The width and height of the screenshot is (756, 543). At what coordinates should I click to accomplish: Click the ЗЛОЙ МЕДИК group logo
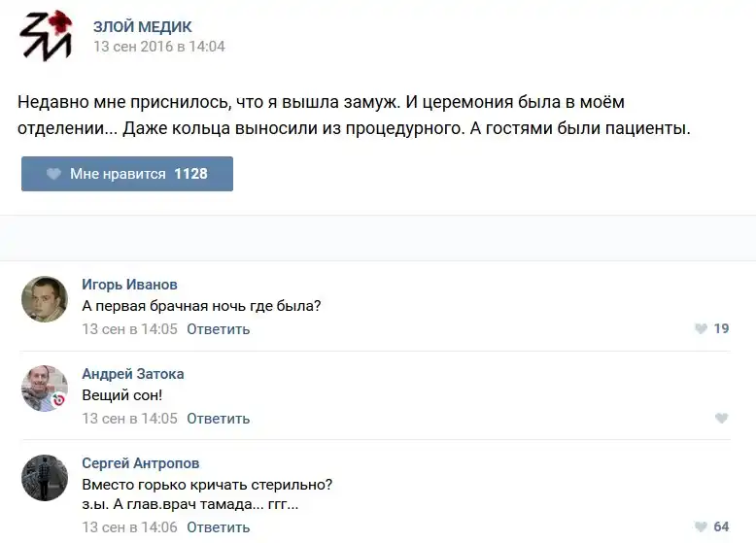(46, 36)
